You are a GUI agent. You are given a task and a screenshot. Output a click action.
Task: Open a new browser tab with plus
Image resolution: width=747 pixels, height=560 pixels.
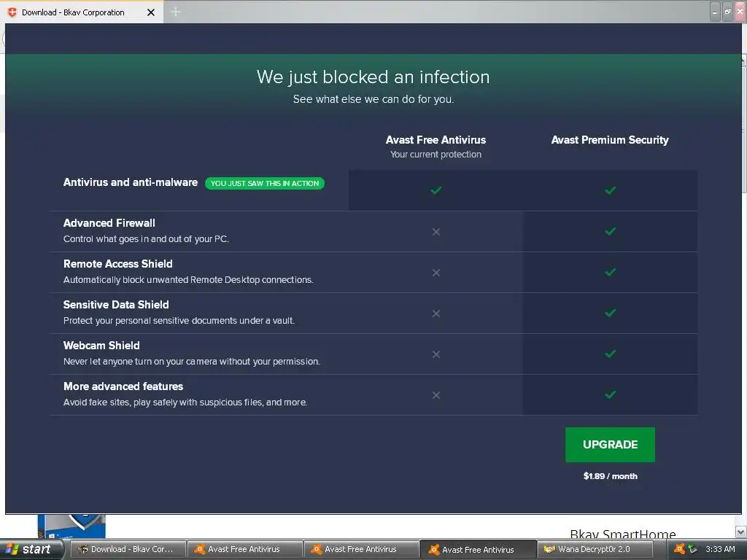(175, 12)
